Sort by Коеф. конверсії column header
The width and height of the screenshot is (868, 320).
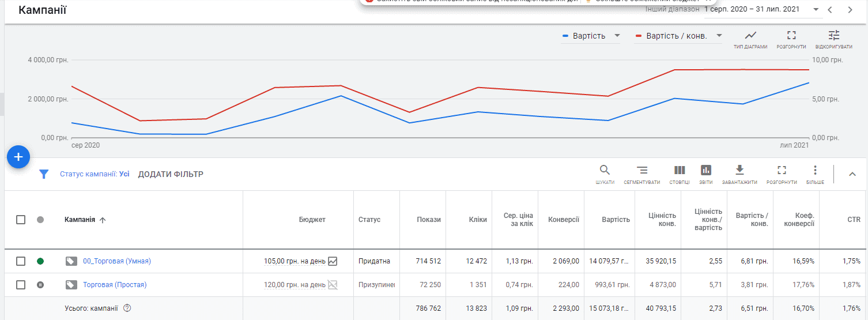click(x=800, y=220)
